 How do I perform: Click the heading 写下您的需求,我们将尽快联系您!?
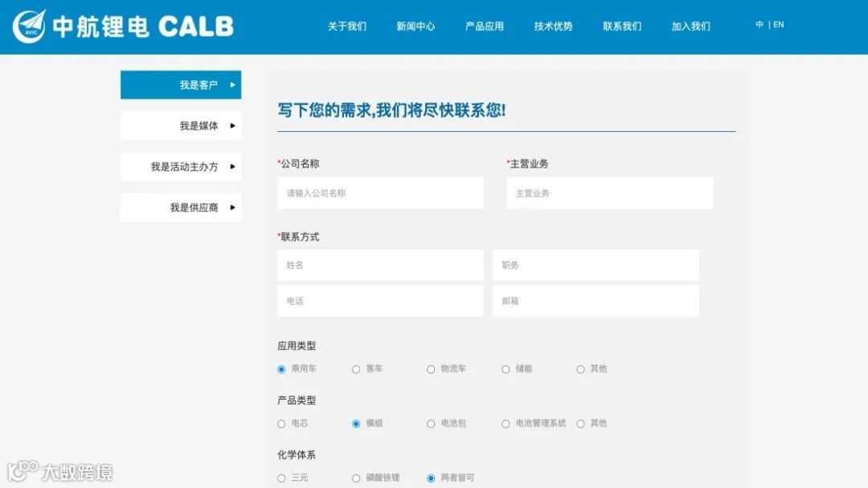point(391,110)
